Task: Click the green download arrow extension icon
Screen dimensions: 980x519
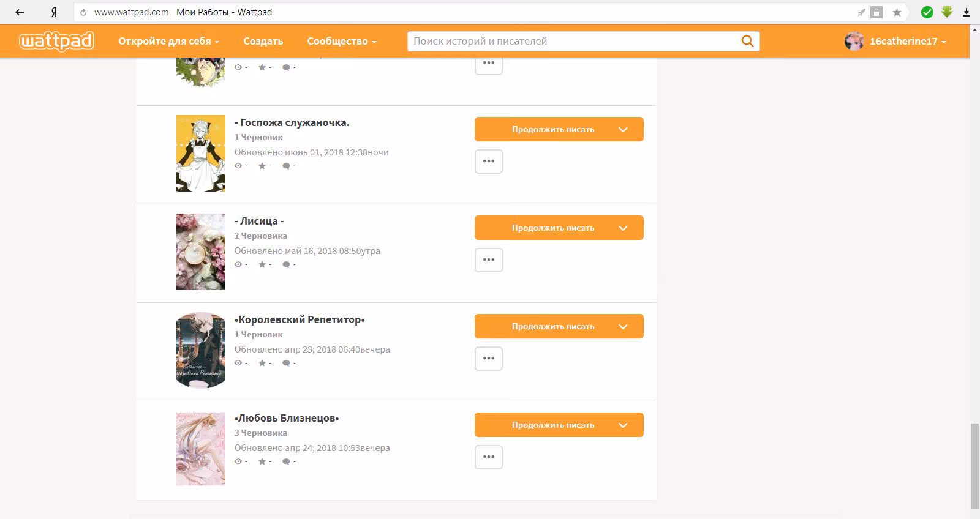Action: (947, 12)
